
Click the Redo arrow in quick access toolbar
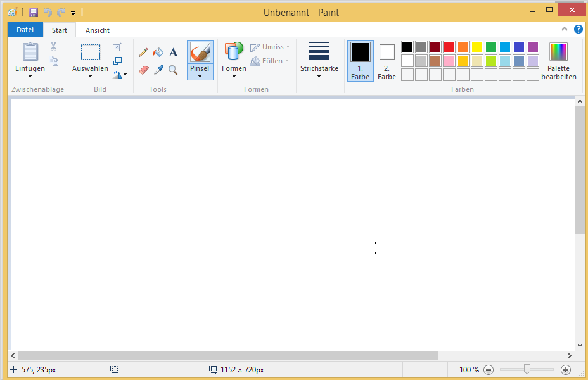(61, 13)
